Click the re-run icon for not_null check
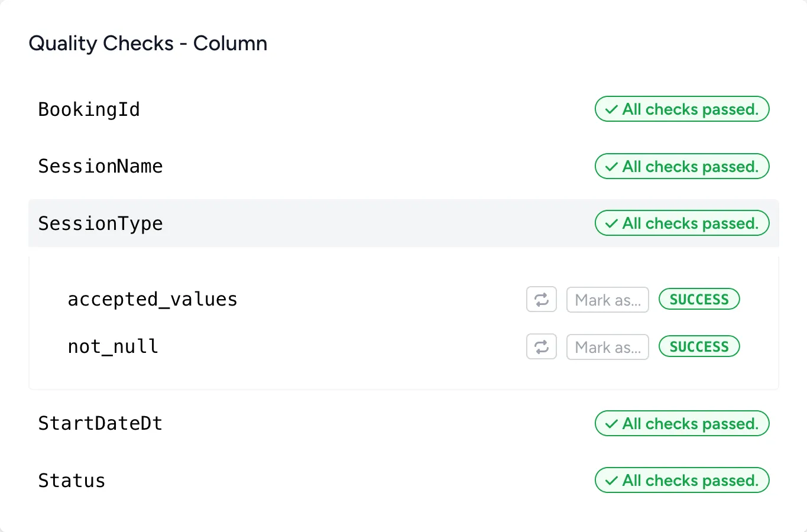The image size is (807, 532). 542,347
